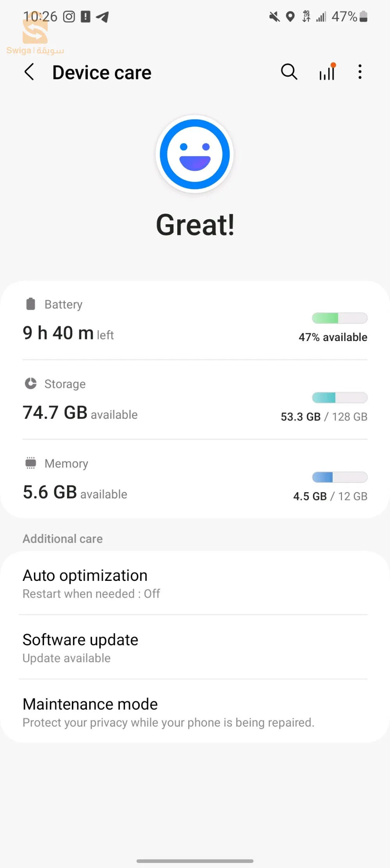The image size is (390, 868).
Task: Tap the smiley face status icon
Action: click(195, 154)
